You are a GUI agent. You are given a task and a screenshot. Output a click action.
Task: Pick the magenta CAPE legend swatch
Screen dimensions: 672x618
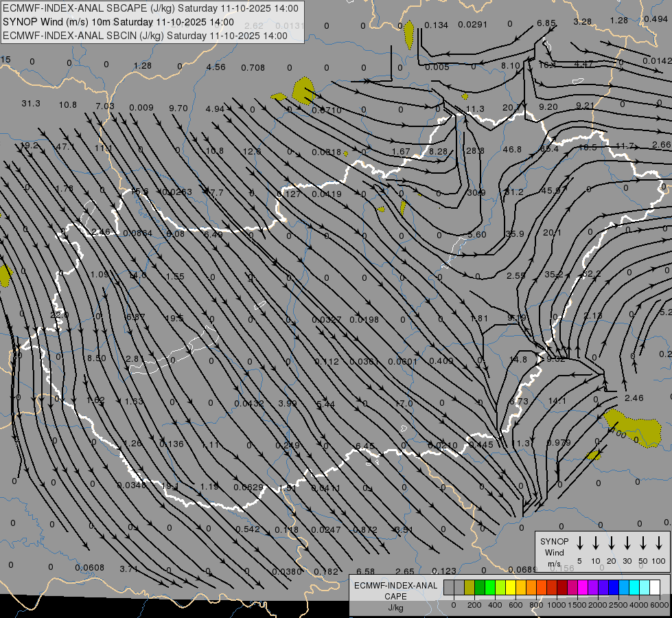(x=583, y=587)
